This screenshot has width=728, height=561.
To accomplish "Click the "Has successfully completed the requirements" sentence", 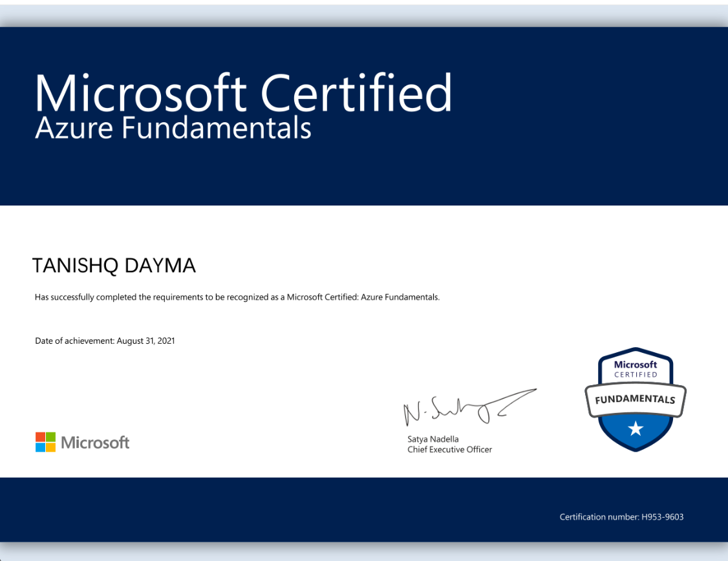I will pyautogui.click(x=237, y=297).
